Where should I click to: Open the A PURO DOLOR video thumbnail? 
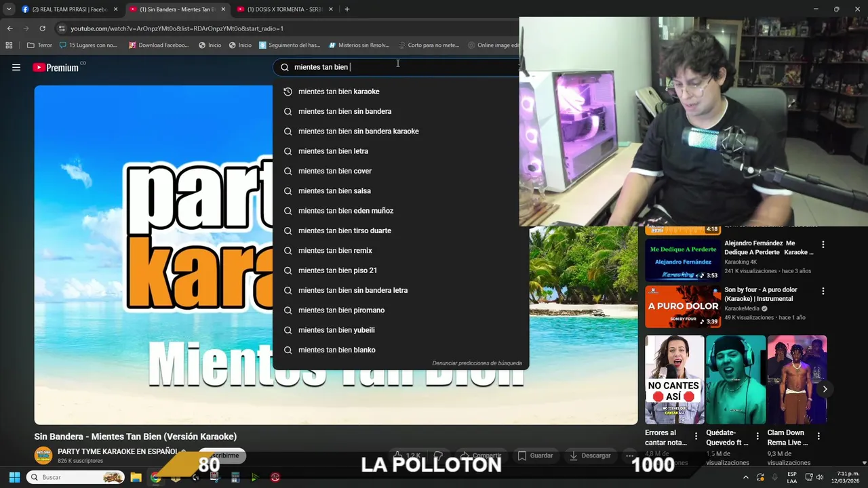[x=683, y=306]
